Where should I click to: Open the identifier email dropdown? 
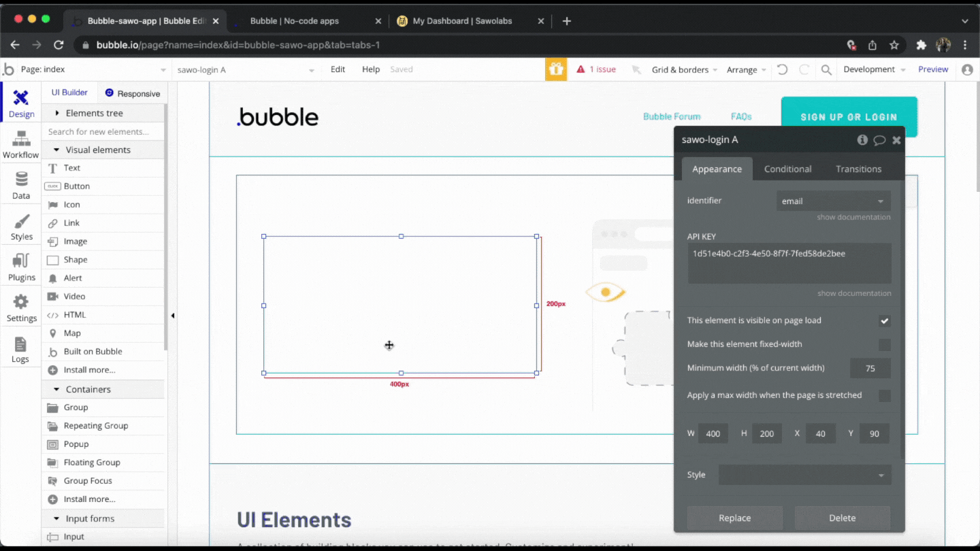point(834,201)
